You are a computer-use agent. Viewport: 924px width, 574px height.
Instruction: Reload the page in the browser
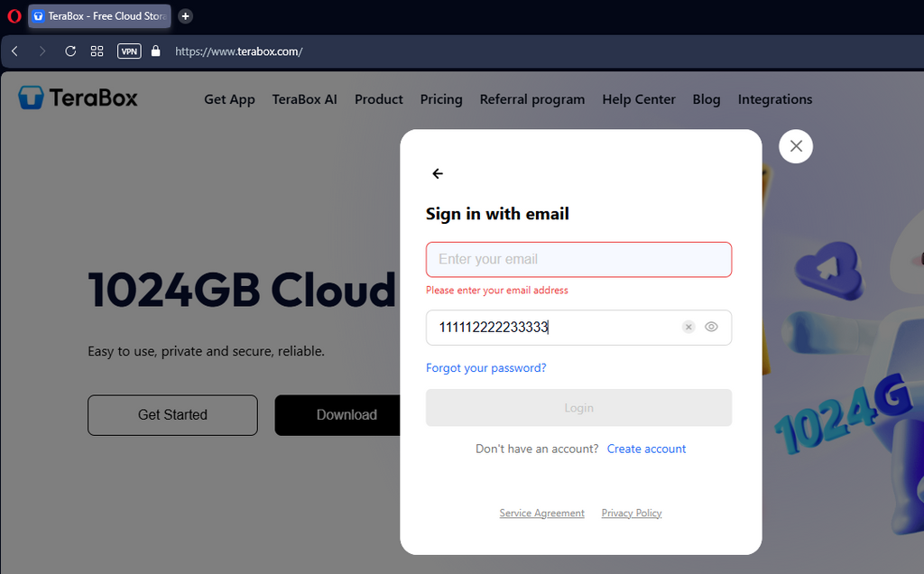coord(70,51)
